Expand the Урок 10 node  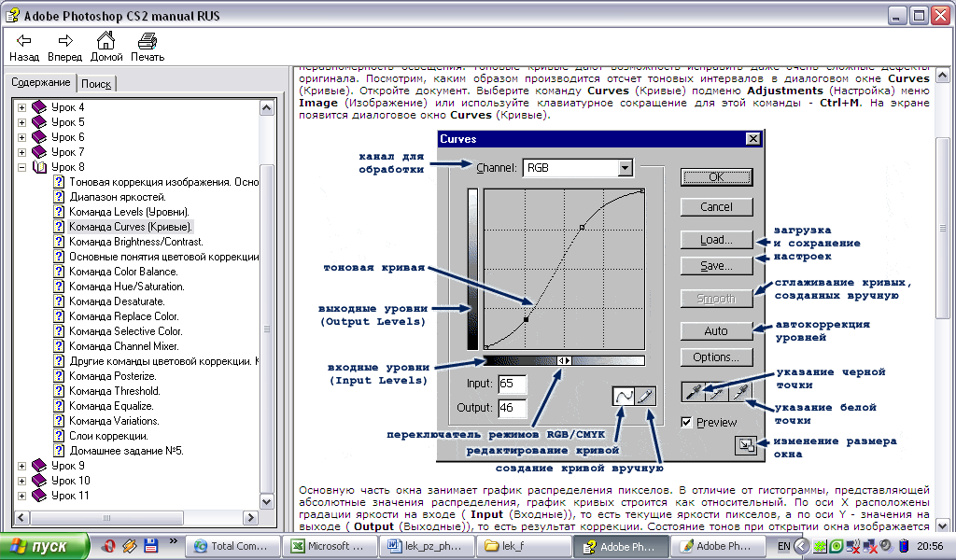22,481
